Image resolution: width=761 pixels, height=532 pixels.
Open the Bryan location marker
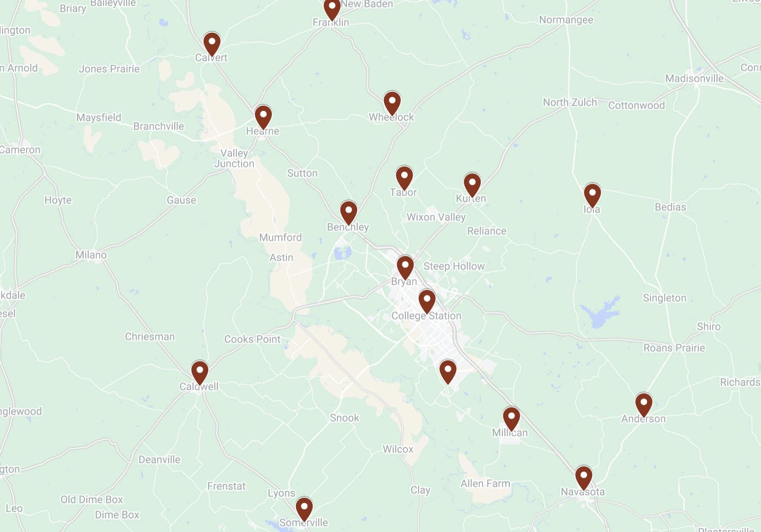click(405, 268)
